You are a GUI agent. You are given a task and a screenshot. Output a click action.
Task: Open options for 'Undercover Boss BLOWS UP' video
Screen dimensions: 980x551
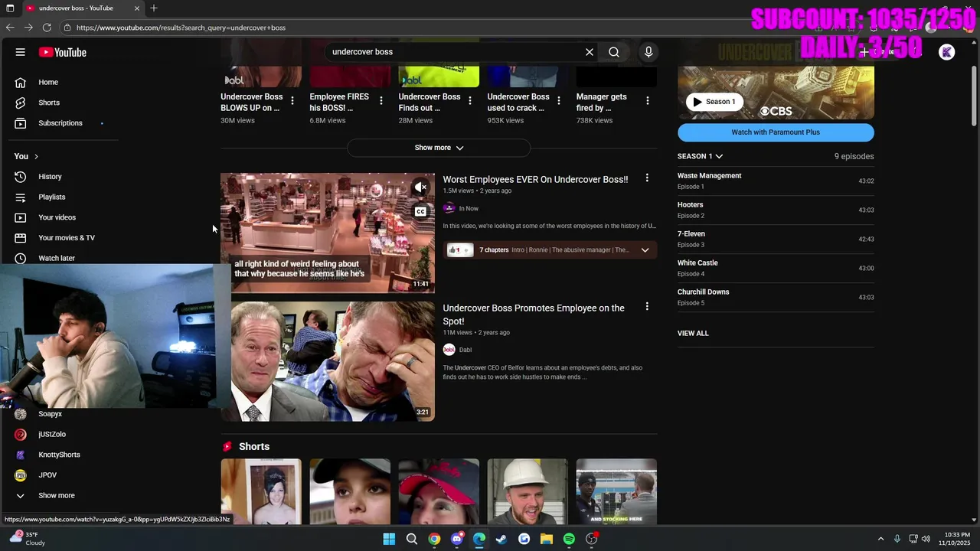coord(292,100)
